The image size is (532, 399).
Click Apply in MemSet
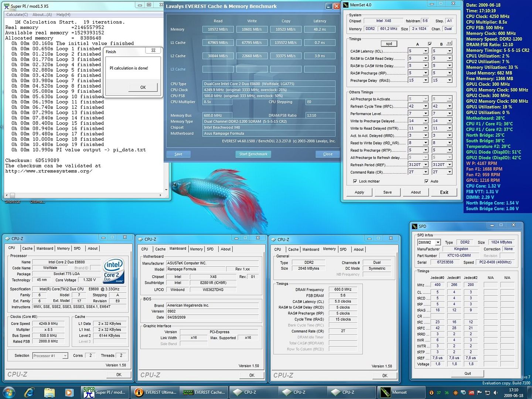[x=359, y=192]
